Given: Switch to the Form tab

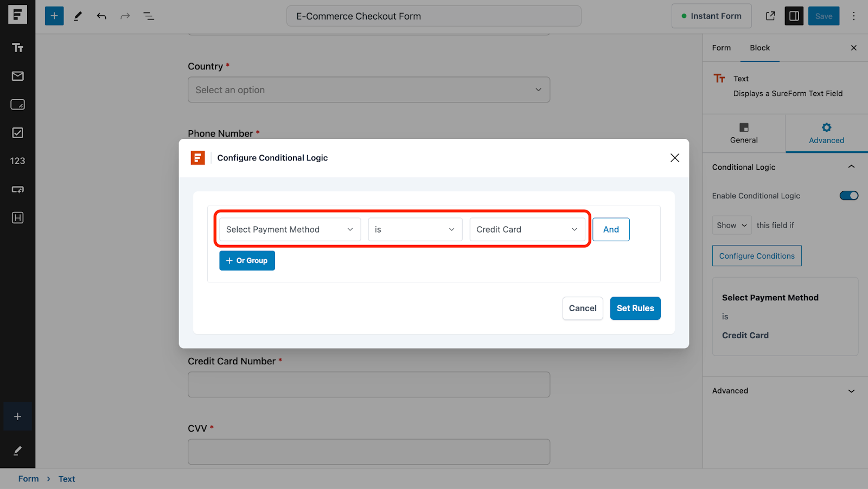Looking at the screenshot, I should 721,48.
